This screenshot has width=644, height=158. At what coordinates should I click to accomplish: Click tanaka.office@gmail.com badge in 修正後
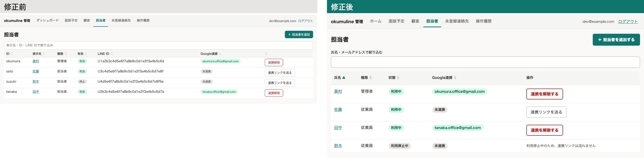pos(457,128)
